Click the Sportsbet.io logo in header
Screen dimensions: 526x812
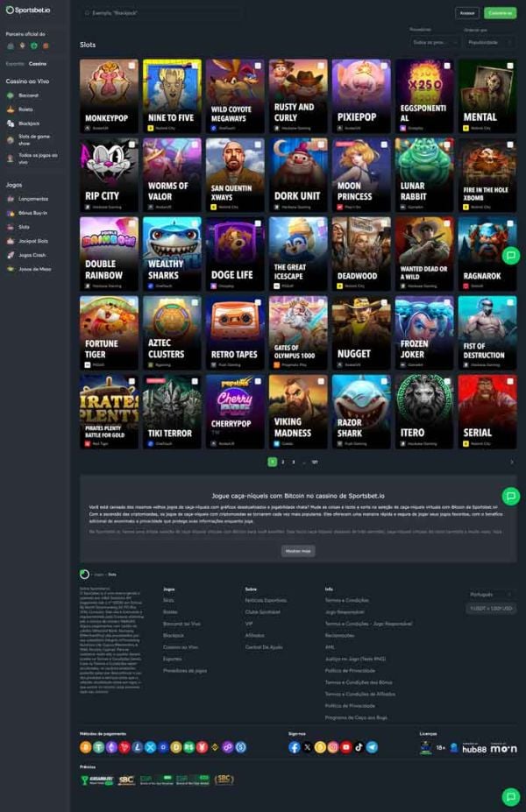(28, 10)
